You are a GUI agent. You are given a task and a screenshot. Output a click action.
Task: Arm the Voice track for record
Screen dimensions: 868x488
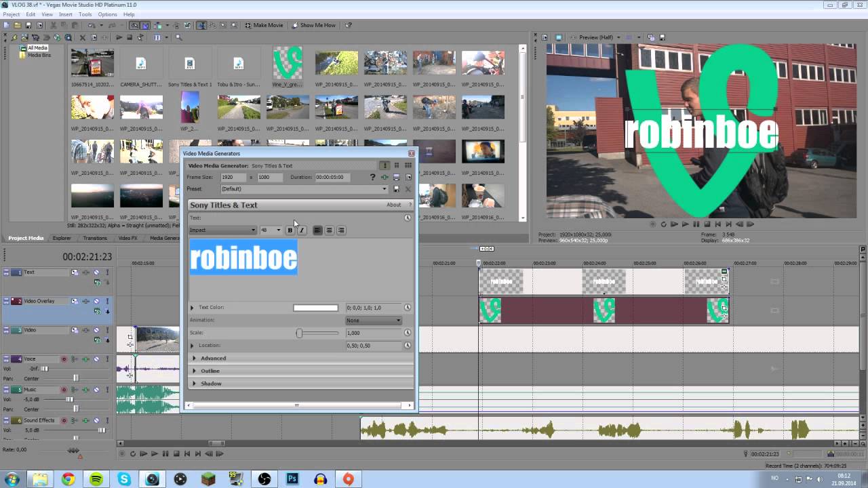(64, 359)
